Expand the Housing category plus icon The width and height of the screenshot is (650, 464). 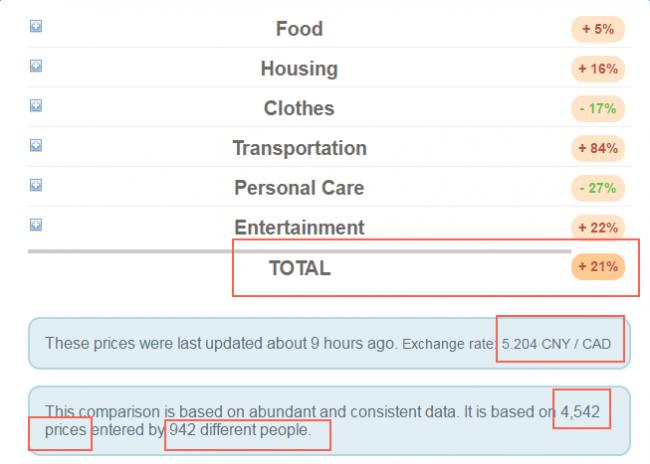coord(36,66)
